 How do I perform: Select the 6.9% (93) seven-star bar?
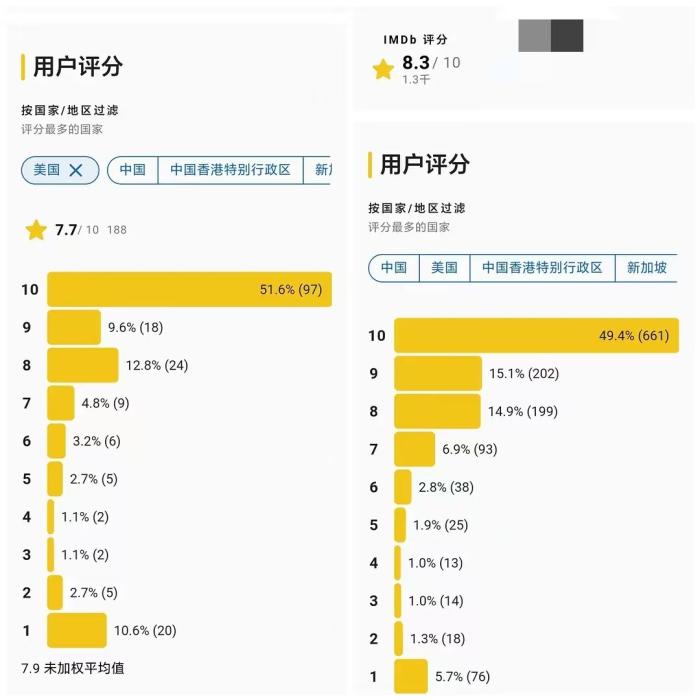tap(415, 449)
